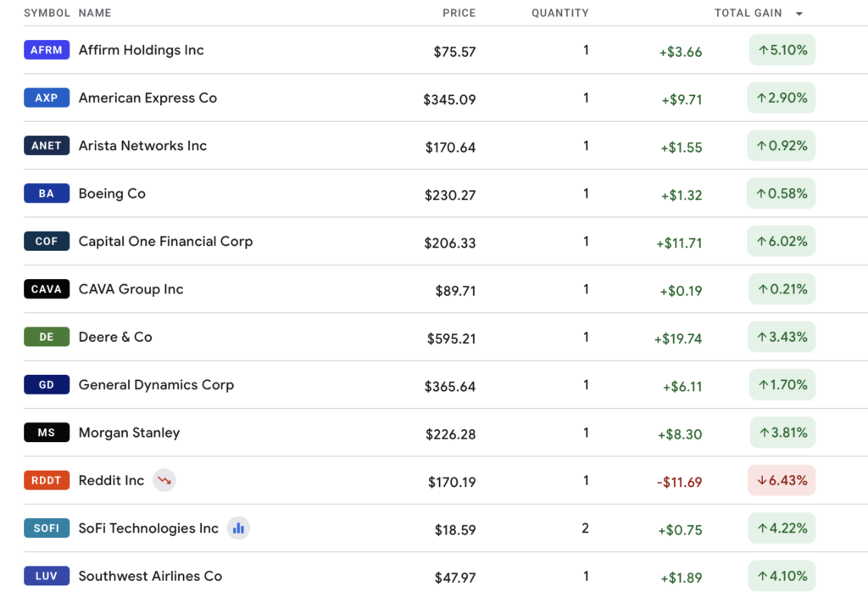Click the 3.43% gain badge
Viewport: 868px width, 609px height.
(782, 337)
